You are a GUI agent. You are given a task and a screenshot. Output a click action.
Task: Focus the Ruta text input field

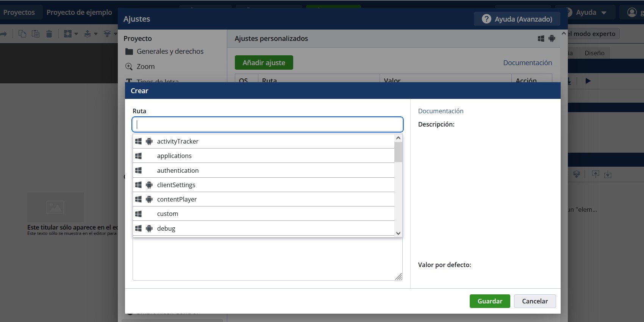(x=267, y=124)
